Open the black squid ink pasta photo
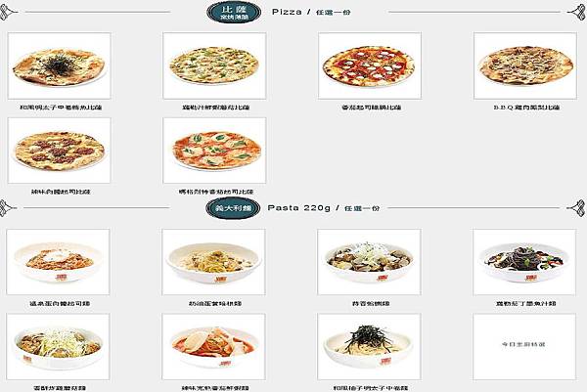The width and height of the screenshot is (587, 392). tap(524, 262)
